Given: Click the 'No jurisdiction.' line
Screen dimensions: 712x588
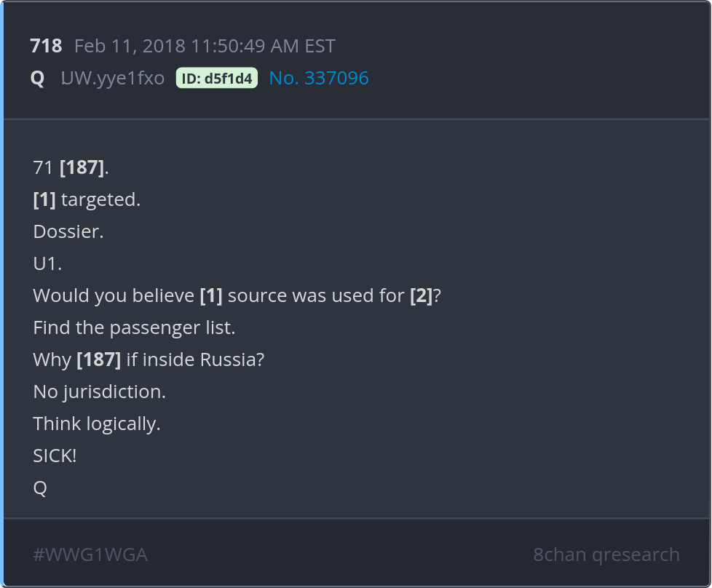Looking at the screenshot, I should 100,392.
